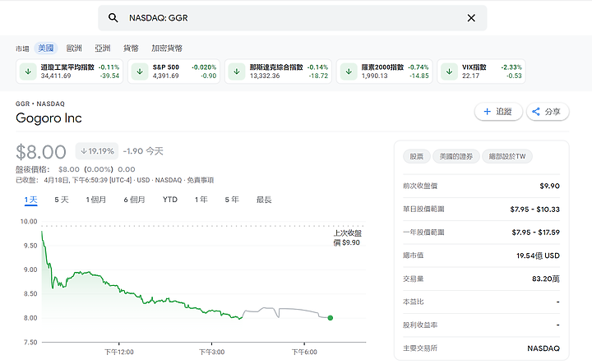Click the down arrow icon on S&P 500 card
This screenshot has height=364, width=592.
click(140, 71)
